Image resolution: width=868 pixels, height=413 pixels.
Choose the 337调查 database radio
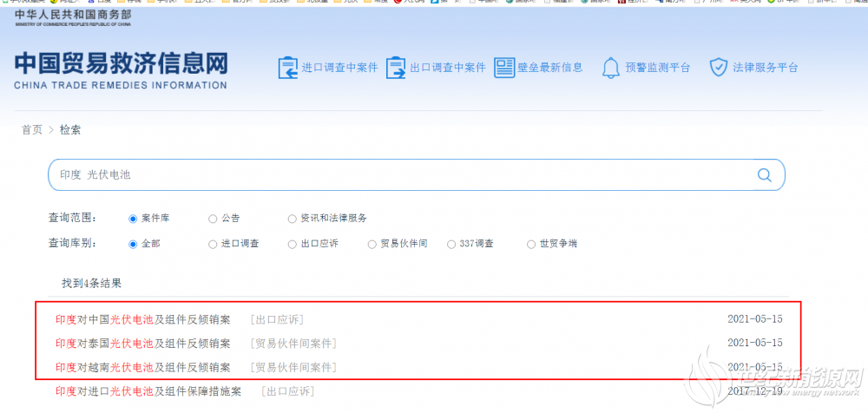coord(451,244)
